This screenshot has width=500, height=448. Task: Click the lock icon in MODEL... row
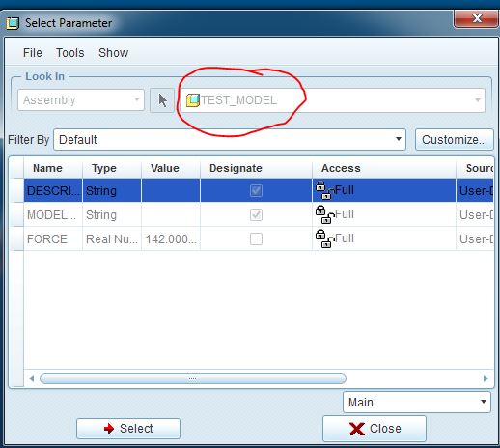point(324,214)
